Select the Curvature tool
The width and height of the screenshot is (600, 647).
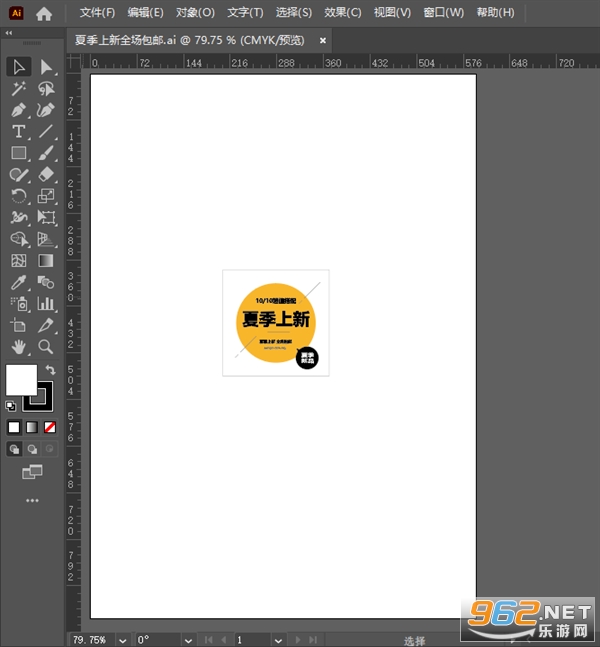click(46, 110)
